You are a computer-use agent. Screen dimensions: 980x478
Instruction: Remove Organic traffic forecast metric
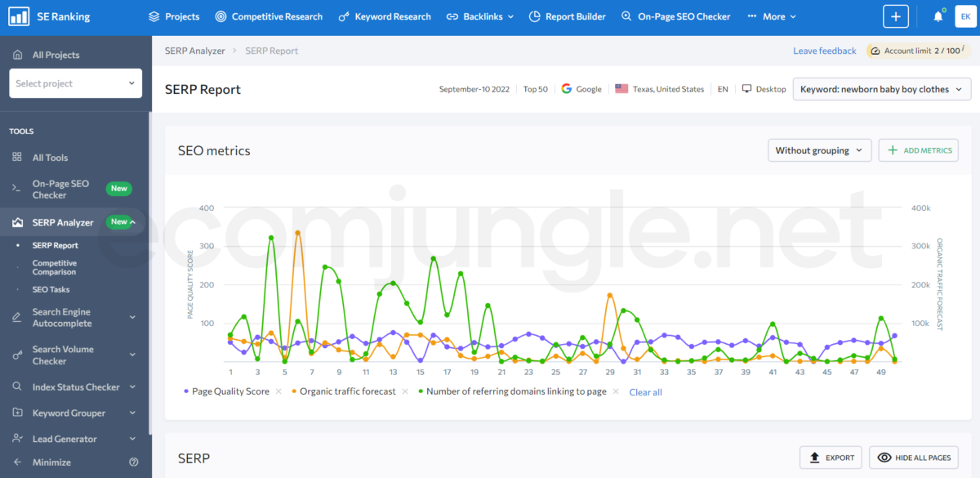[x=405, y=392]
